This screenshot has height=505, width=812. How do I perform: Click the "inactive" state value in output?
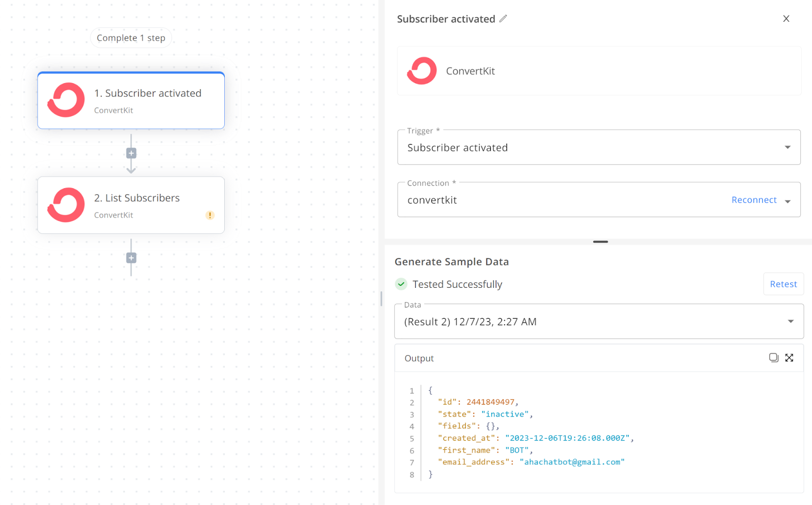coord(505,414)
